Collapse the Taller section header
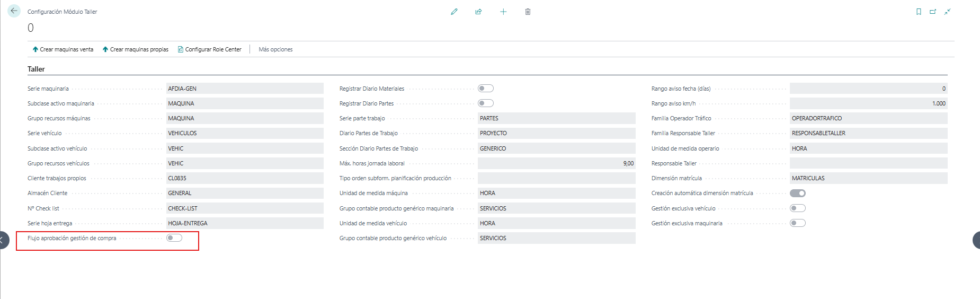The width and height of the screenshot is (980, 299). (36, 69)
